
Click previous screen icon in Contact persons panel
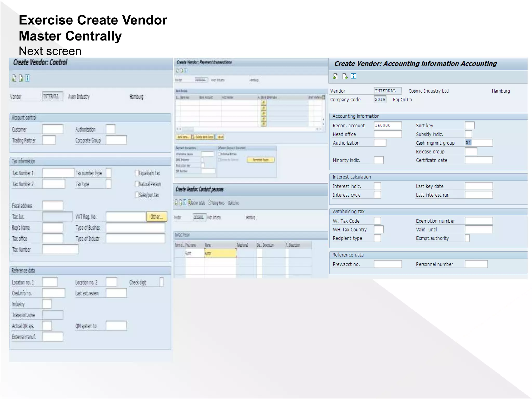[x=177, y=202]
